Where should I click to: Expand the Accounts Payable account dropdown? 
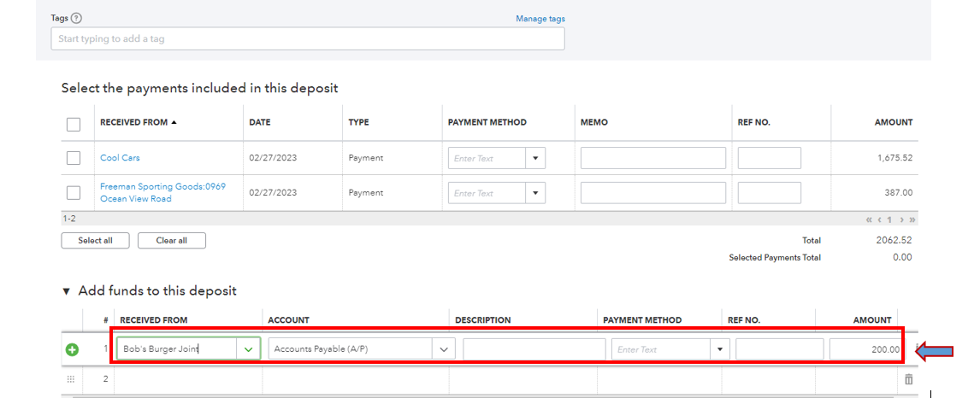coord(444,349)
